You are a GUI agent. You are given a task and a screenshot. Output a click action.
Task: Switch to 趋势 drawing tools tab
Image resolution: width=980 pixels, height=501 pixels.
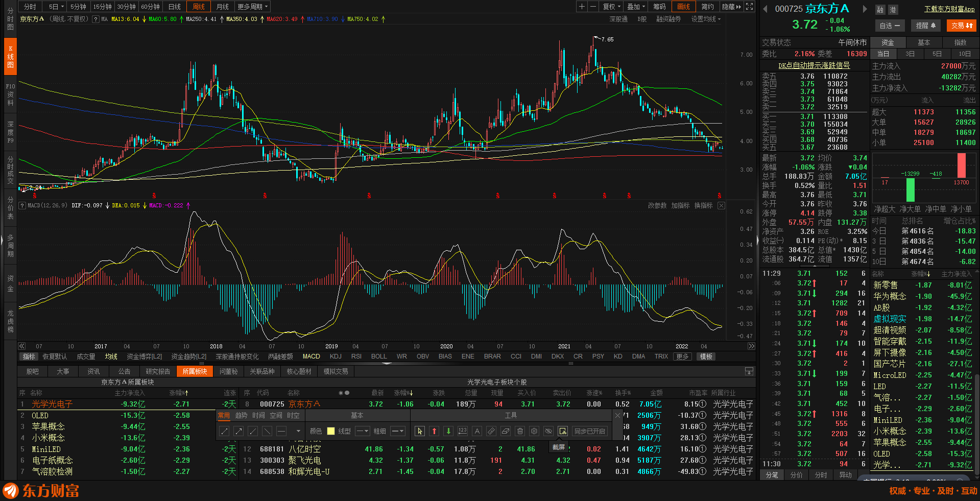click(242, 416)
